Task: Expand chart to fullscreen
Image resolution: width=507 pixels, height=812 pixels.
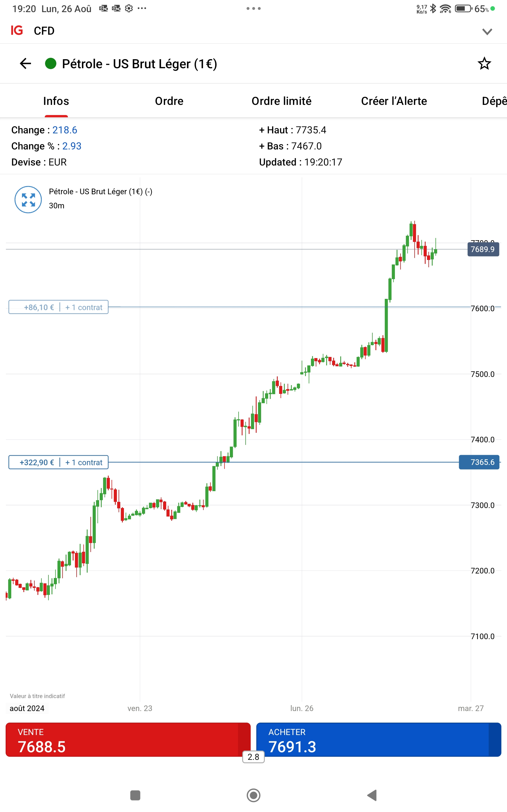Action: [28, 200]
